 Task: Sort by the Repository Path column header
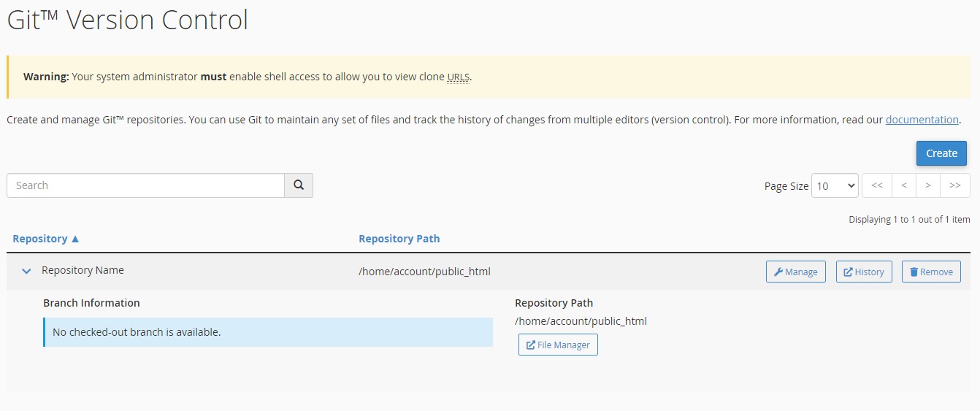click(x=399, y=239)
